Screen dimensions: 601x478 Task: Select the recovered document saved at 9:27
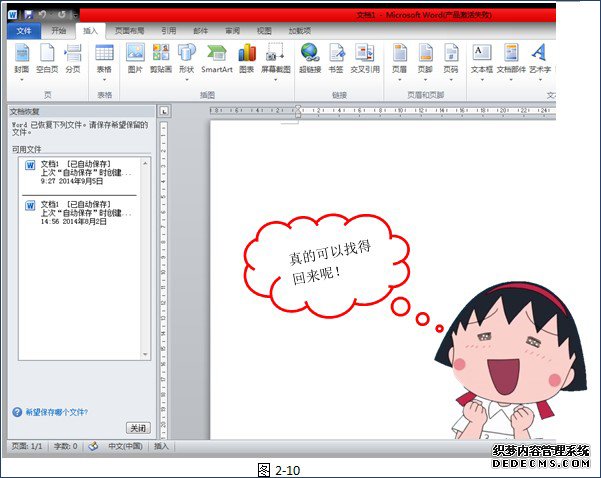tap(84, 172)
